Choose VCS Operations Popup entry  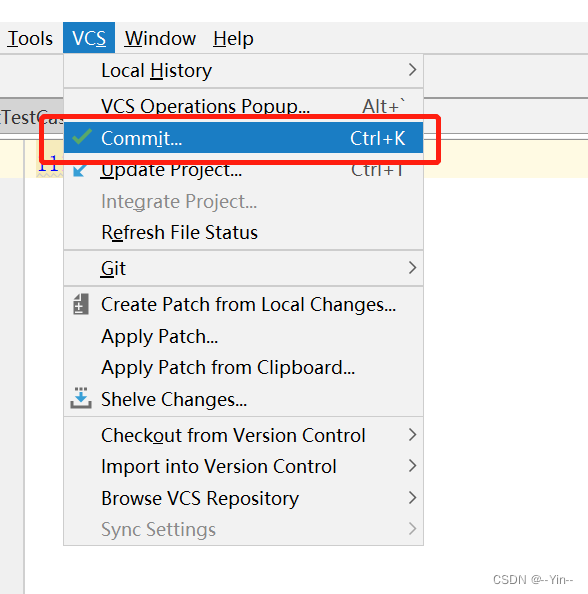point(243,105)
